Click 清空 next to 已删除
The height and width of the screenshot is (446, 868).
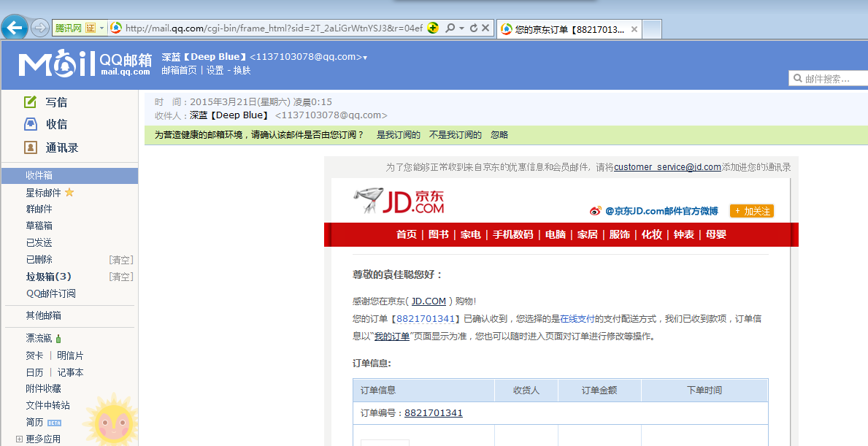coord(121,260)
